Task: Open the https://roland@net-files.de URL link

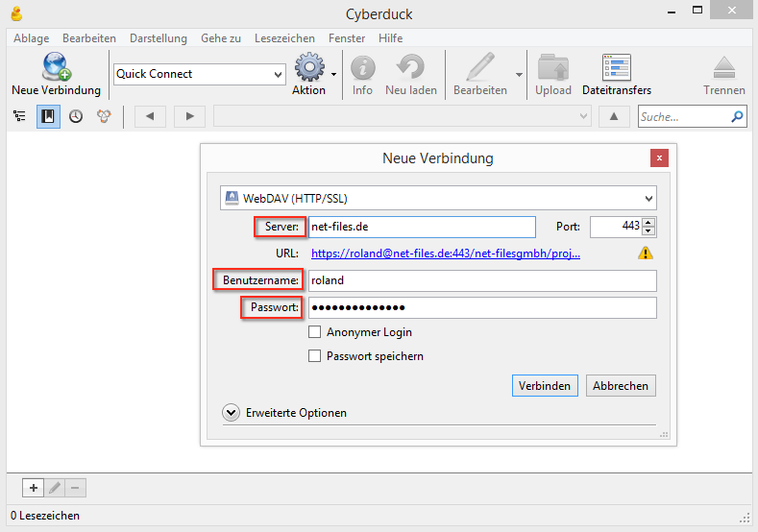Action: [446, 254]
